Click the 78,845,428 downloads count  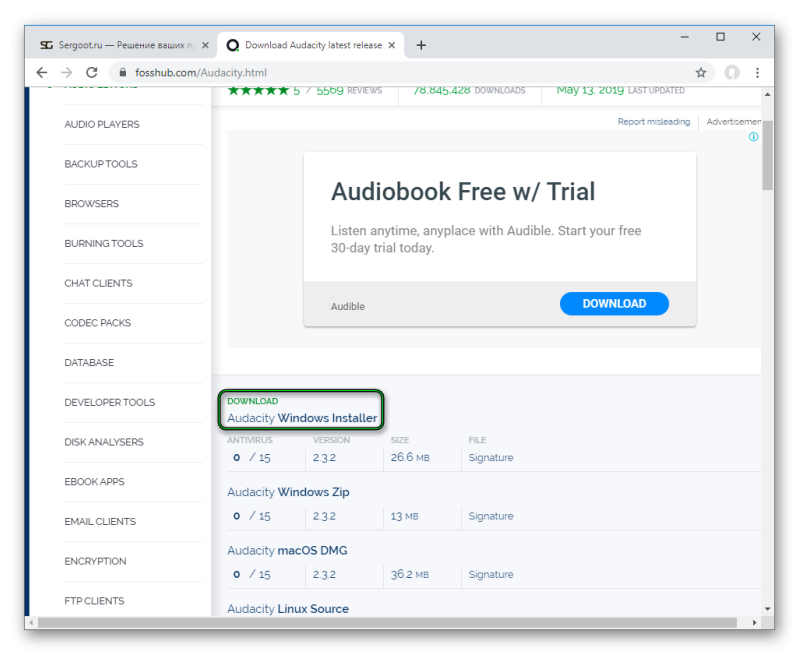coord(441,91)
